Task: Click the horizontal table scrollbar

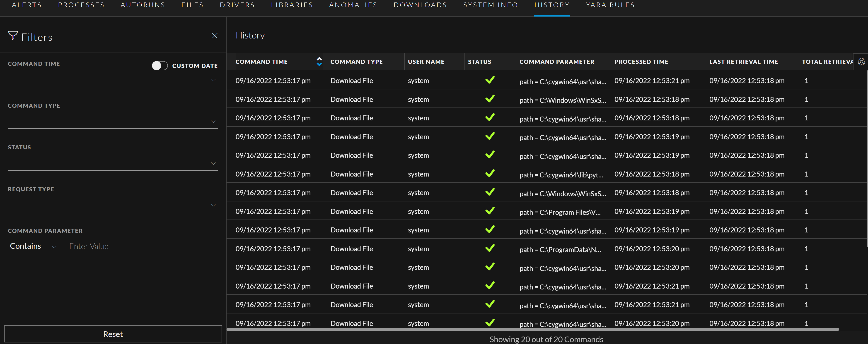Action: pyautogui.click(x=532, y=329)
